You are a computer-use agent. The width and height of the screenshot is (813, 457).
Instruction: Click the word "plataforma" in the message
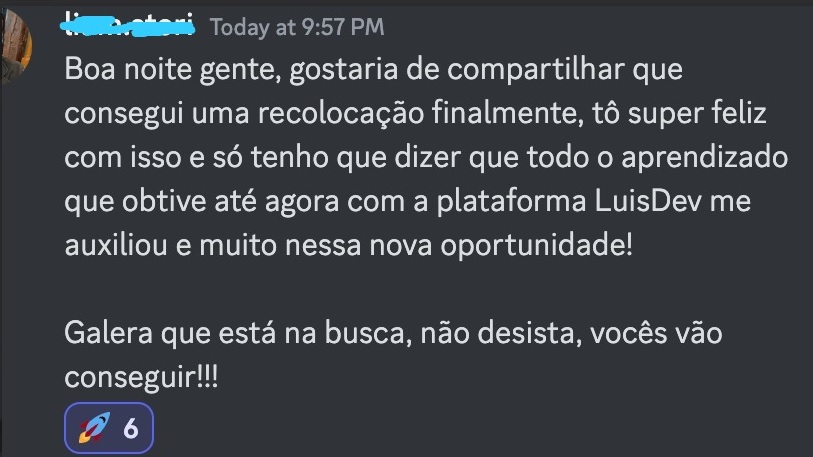click(x=511, y=202)
